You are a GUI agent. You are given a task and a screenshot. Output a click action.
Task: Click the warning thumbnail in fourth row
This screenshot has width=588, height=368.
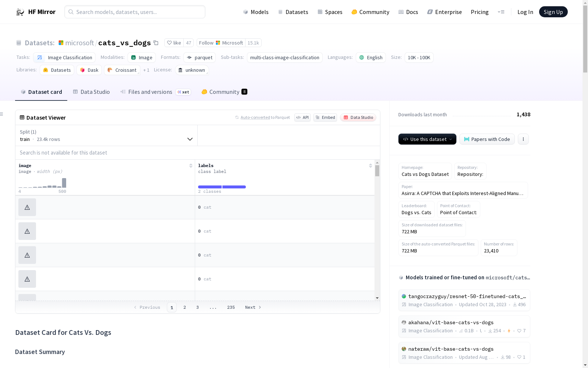click(27, 279)
